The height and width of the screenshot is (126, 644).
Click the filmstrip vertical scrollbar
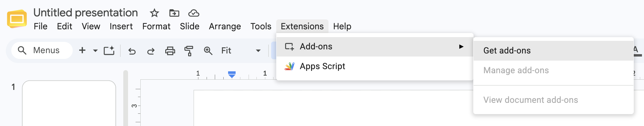tap(126, 98)
